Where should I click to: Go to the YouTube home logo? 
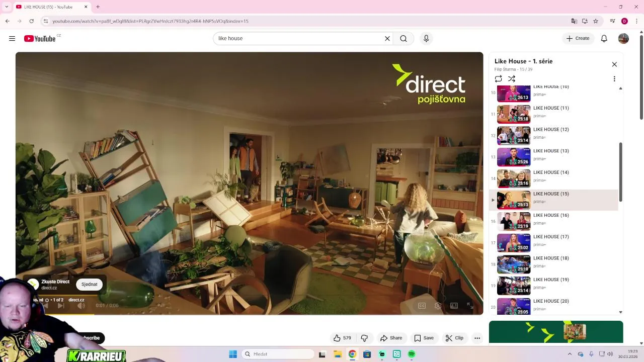click(x=40, y=39)
